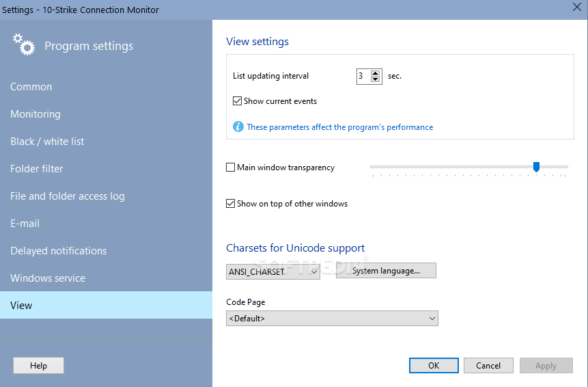Enable Main window transparency checkbox

point(231,167)
